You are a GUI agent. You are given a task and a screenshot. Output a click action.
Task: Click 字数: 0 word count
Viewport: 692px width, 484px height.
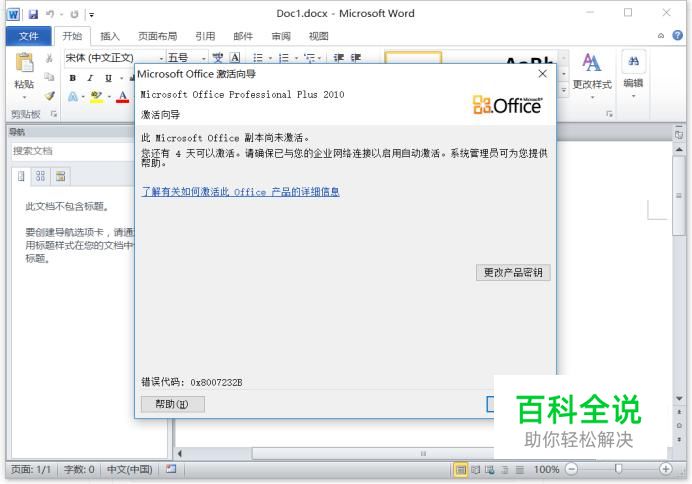[x=79, y=469]
